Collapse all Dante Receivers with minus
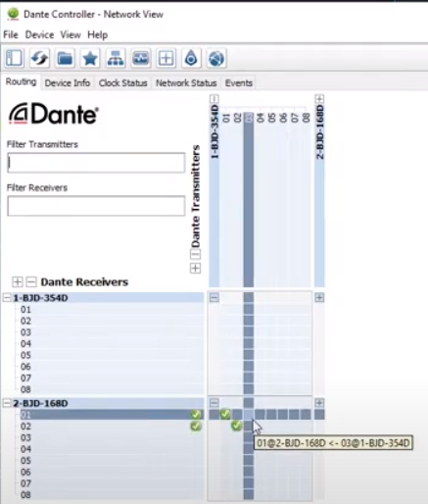 point(31,281)
